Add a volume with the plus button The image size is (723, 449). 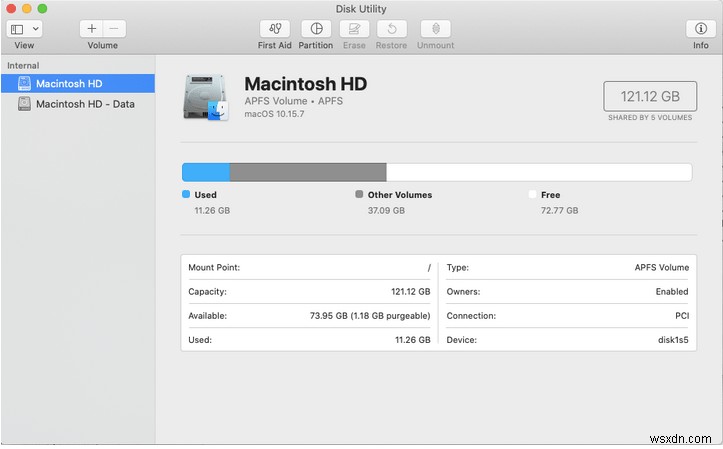point(92,29)
